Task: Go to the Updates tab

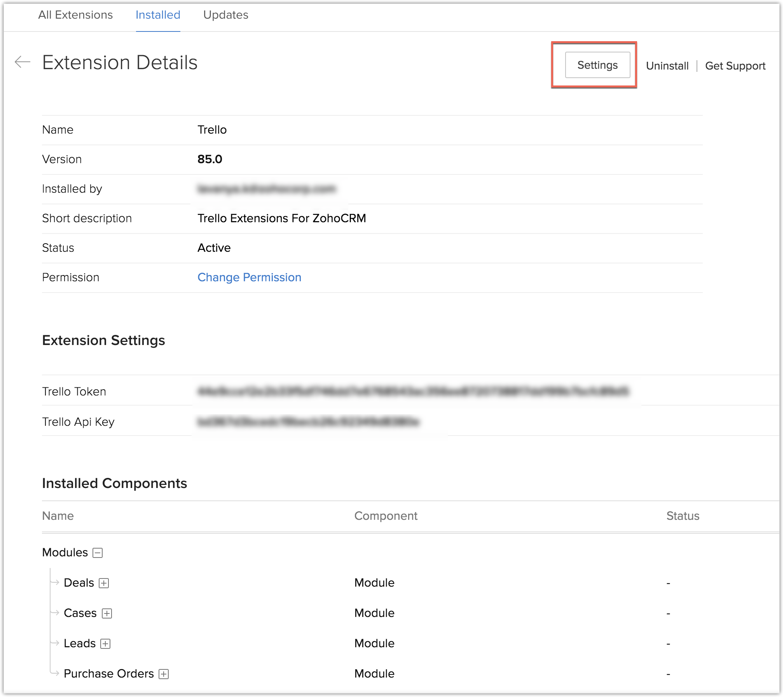Action: 225,15
